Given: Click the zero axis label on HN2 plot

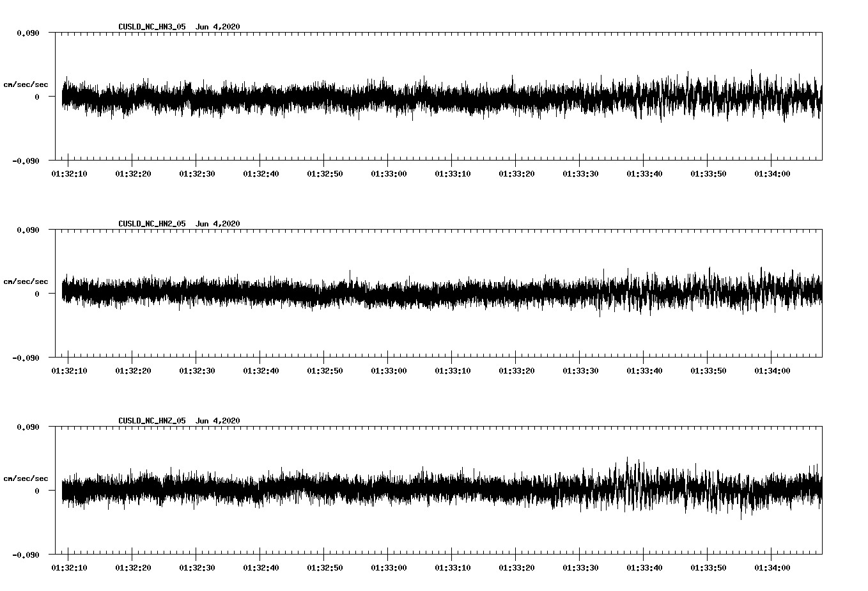Looking at the screenshot, I should coord(37,294).
